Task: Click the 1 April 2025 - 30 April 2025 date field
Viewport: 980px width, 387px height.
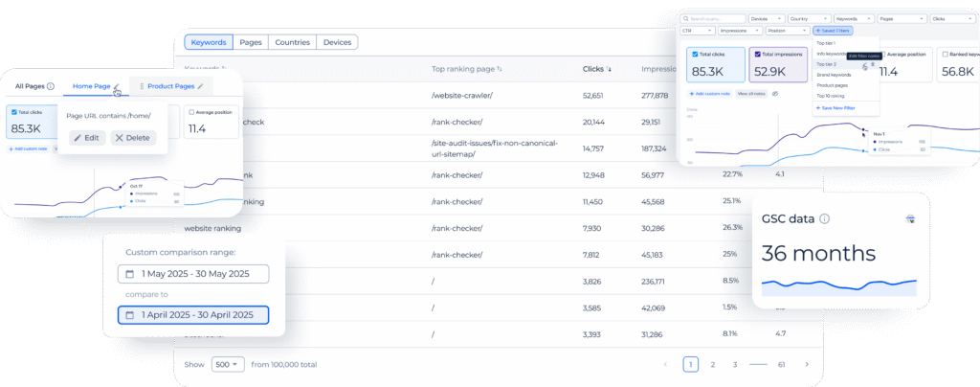Action: [193, 315]
